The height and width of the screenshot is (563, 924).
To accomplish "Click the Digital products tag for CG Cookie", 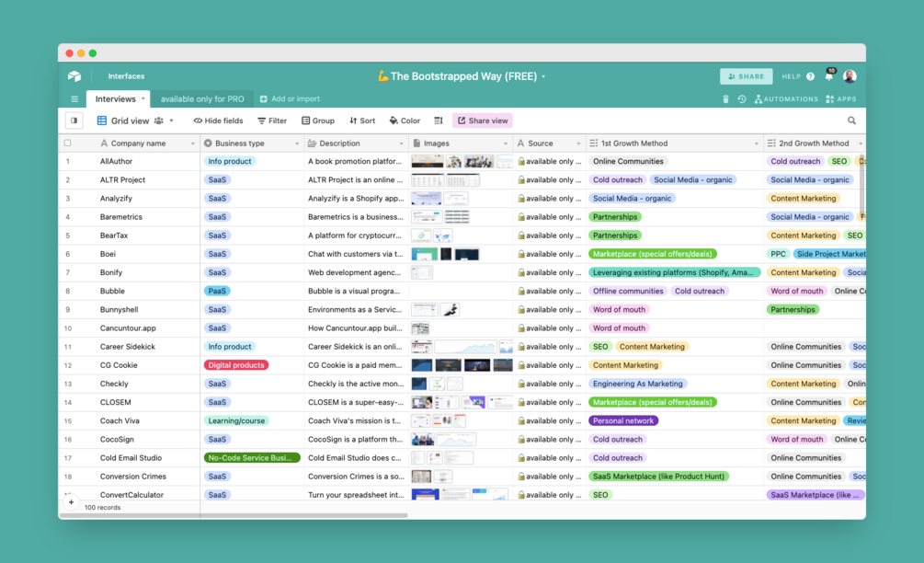I will (236, 365).
